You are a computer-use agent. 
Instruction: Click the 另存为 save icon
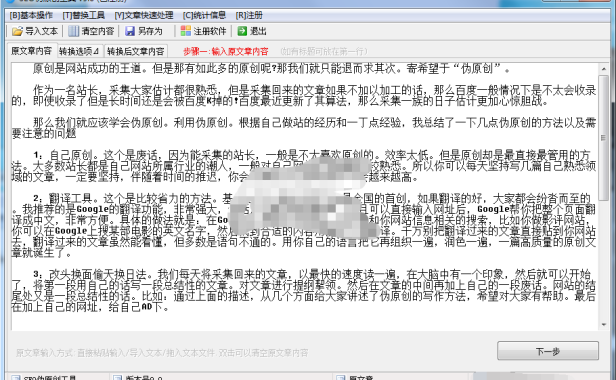(x=130, y=31)
